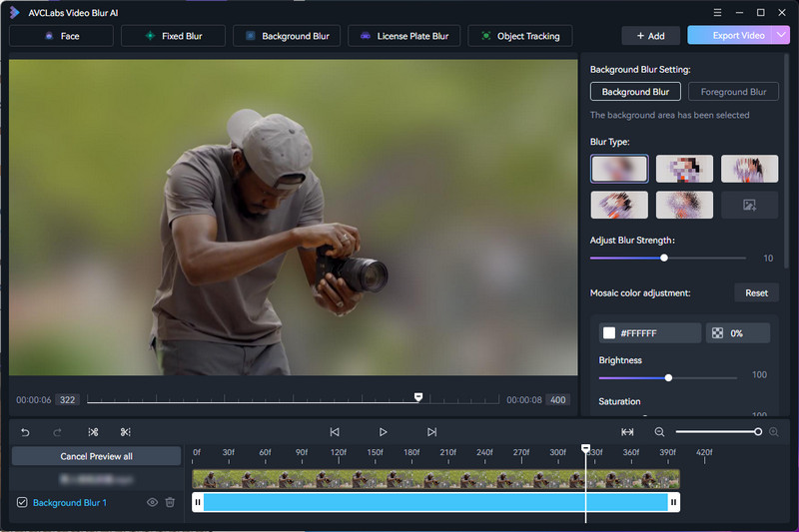Open the white #FFFFFF color swatch

pos(609,333)
